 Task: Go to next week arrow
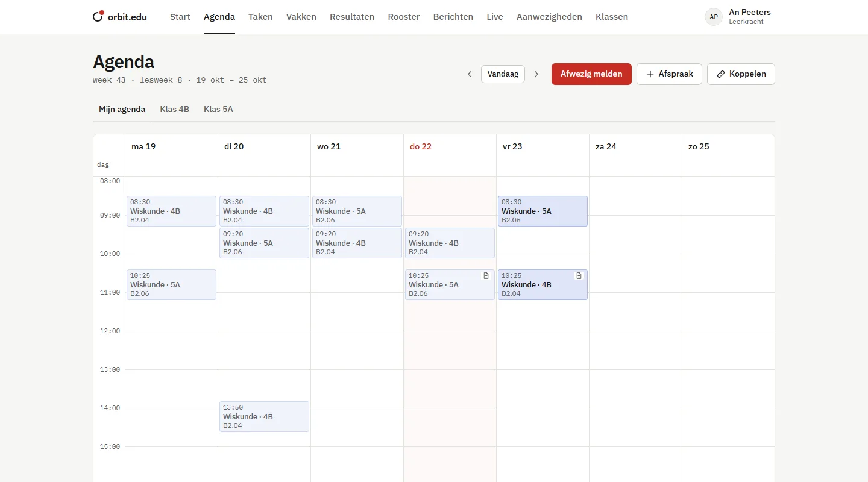tap(536, 74)
